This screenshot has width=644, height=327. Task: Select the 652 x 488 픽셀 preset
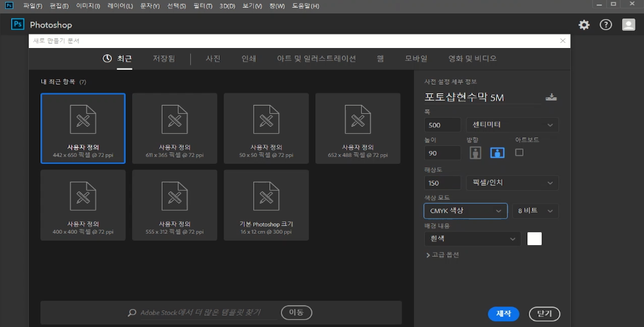point(358,129)
